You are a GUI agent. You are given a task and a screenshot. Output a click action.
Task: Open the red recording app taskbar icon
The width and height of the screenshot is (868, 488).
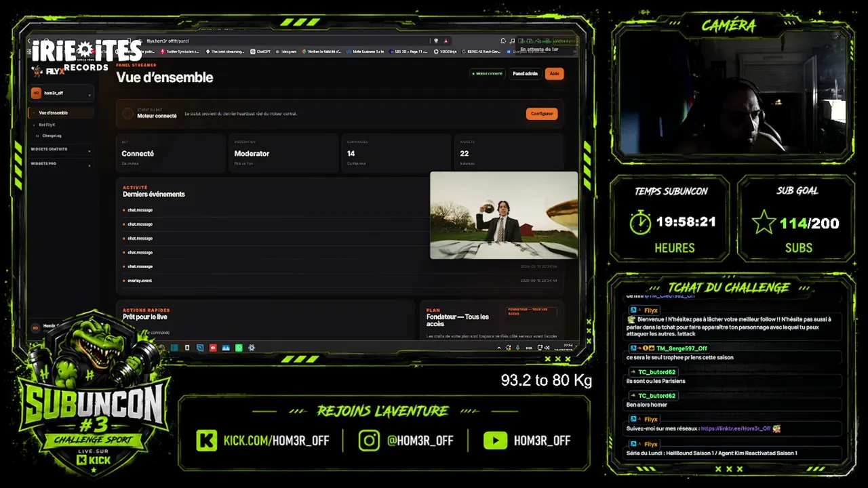click(x=213, y=348)
